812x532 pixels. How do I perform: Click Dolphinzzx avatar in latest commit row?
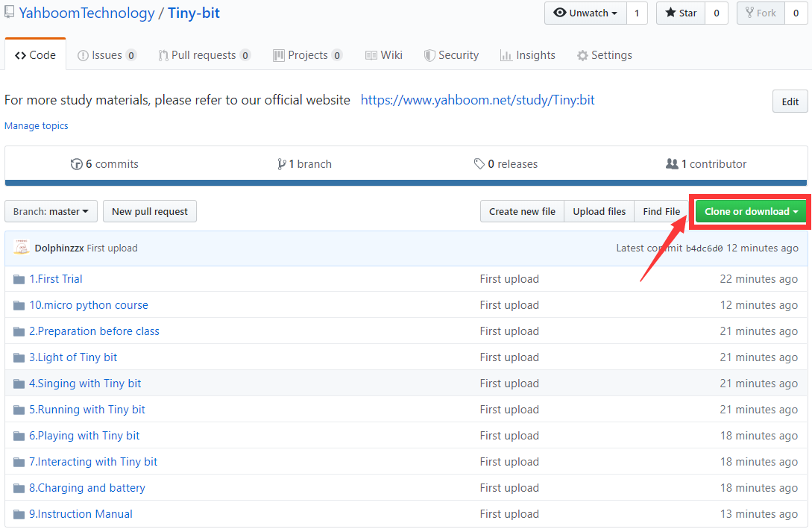22,248
